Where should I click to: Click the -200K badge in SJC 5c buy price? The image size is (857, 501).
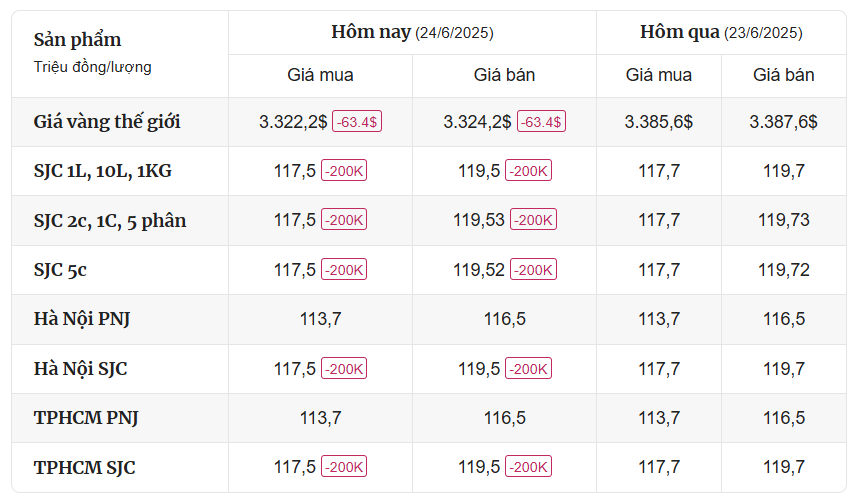point(344,269)
